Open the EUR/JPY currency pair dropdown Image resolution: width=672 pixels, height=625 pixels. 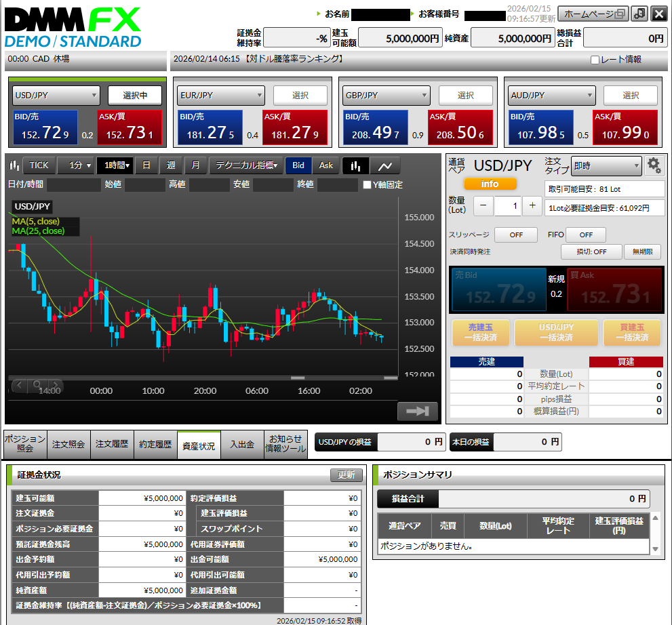(x=221, y=96)
